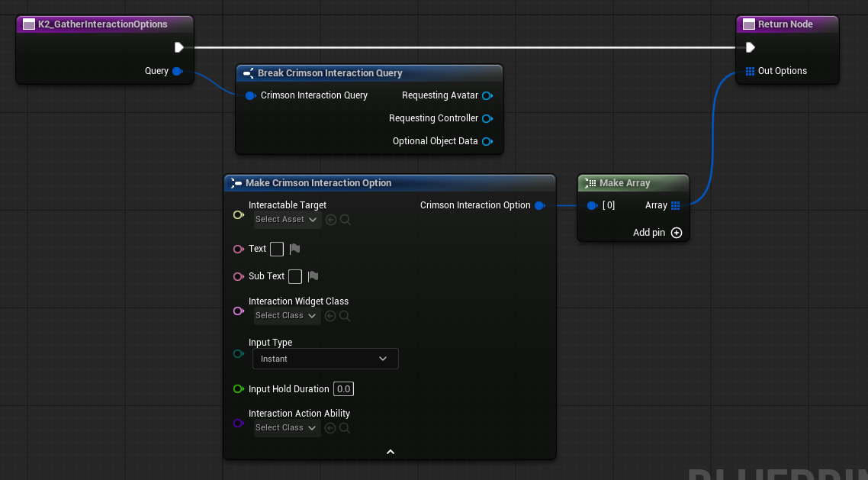The height and width of the screenshot is (480, 868).
Task: Open Interactable Target Select Asset dropdown
Action: point(288,220)
